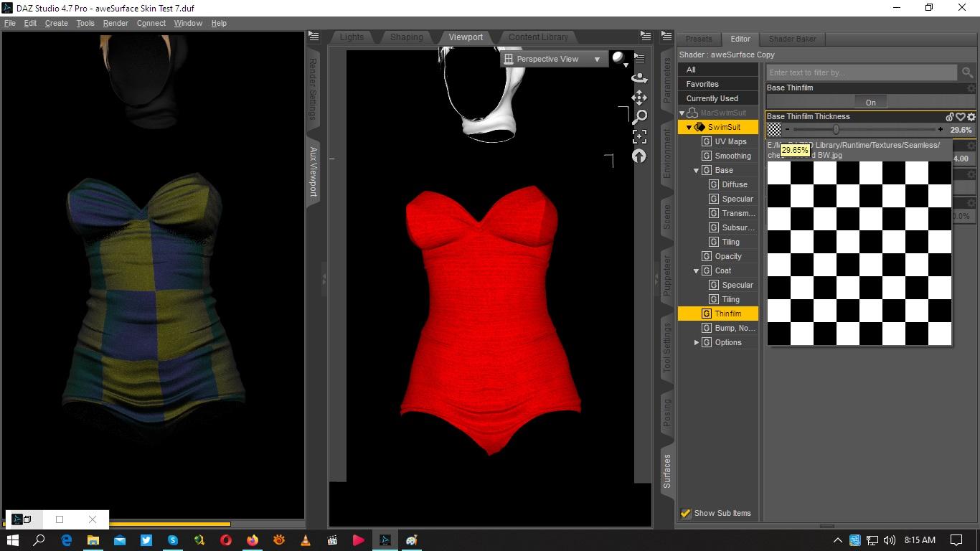The height and width of the screenshot is (551, 980).
Task: Click the Thinfilm Thickness gear settings icon
Action: (x=971, y=117)
